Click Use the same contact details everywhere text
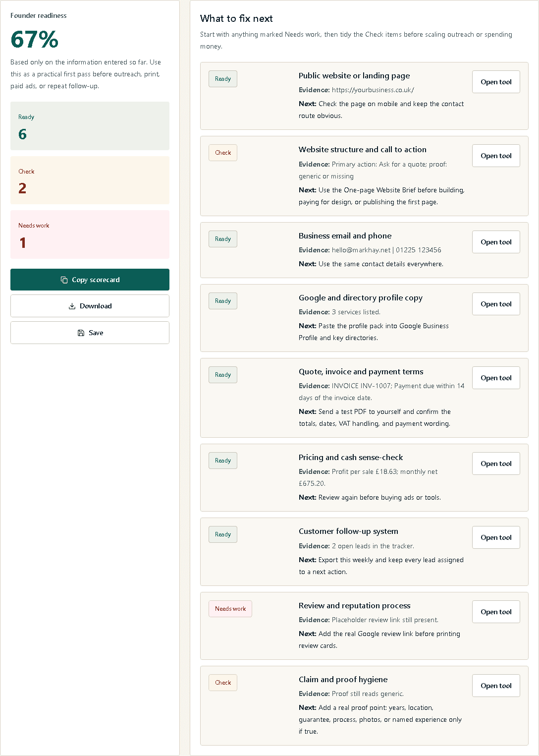Viewport: 539px width, 756px height. [x=381, y=264]
